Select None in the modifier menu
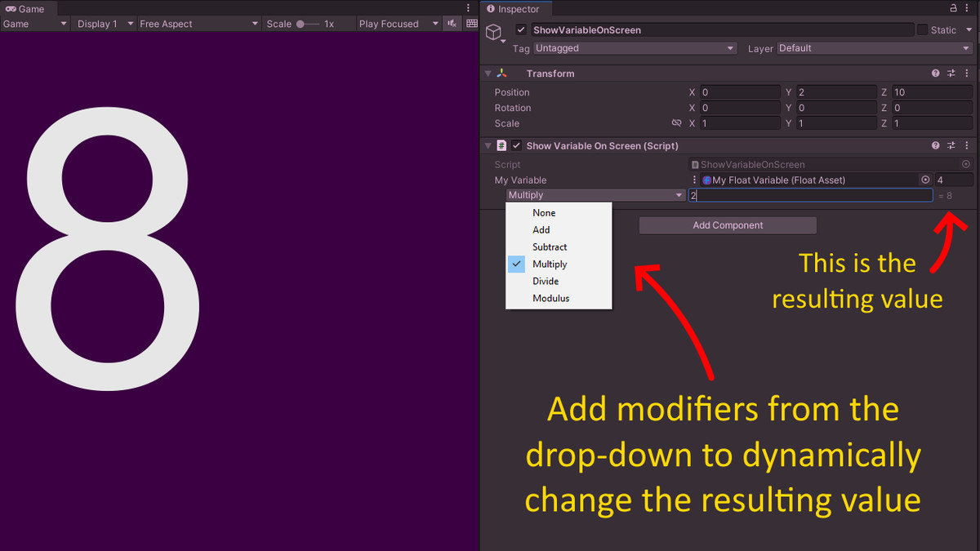 coord(559,213)
